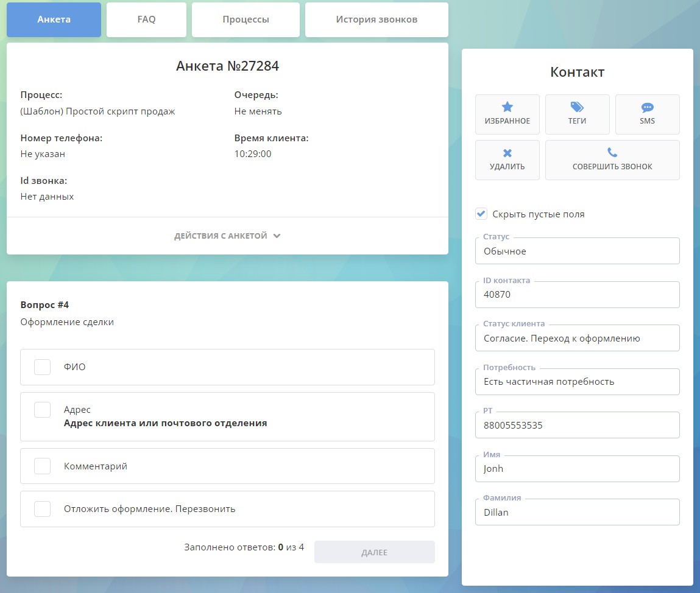This screenshot has width=700, height=593.
Task: Switch to the Анкета tab
Action: point(54,19)
